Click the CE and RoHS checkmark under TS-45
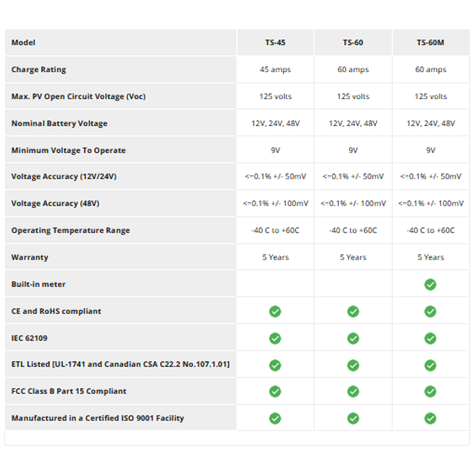The height and width of the screenshot is (476, 476). click(x=275, y=312)
